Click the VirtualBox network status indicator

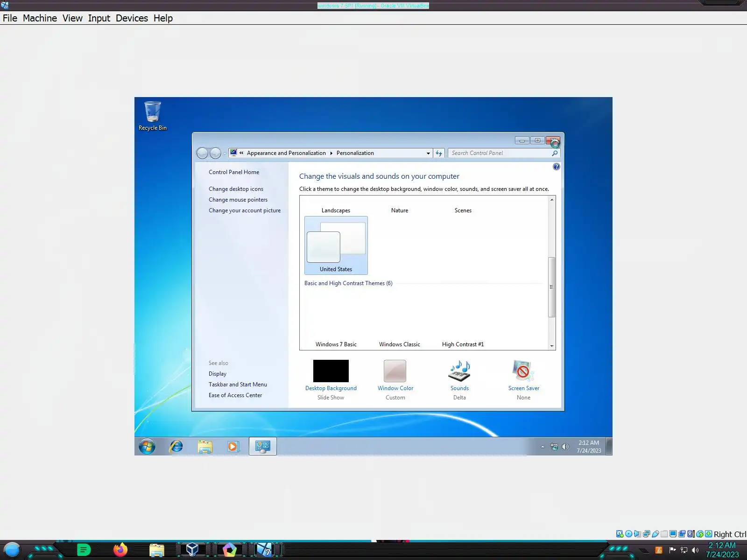click(x=647, y=534)
